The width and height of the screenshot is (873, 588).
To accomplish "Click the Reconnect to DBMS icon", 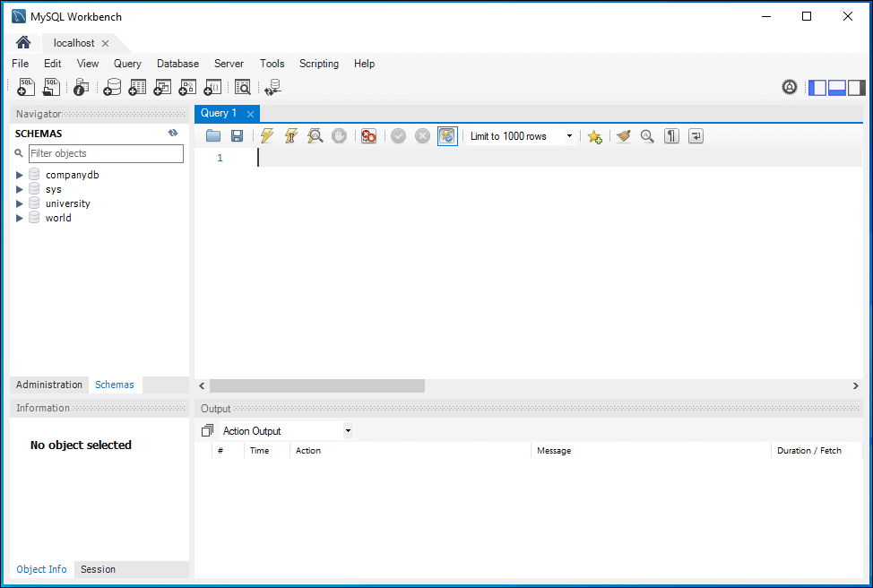I will (272, 87).
